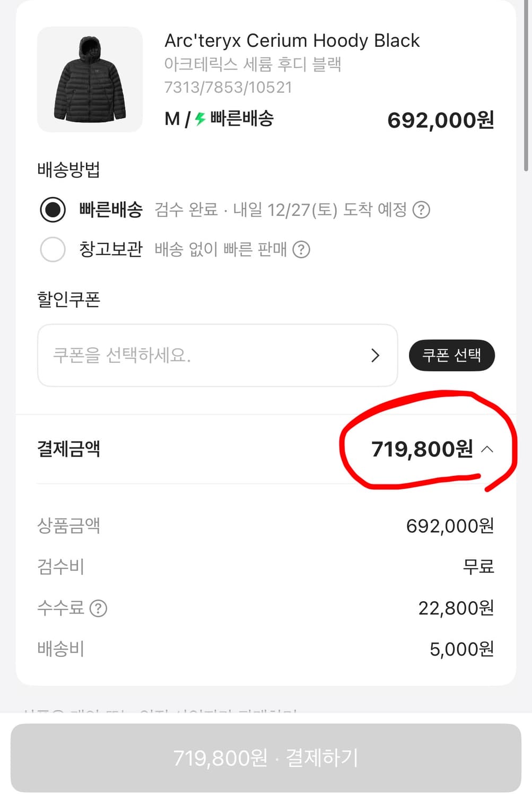Tap the Korean name 아크테릭스 세륨 후디 블랙
The image size is (532, 796).
(252, 64)
